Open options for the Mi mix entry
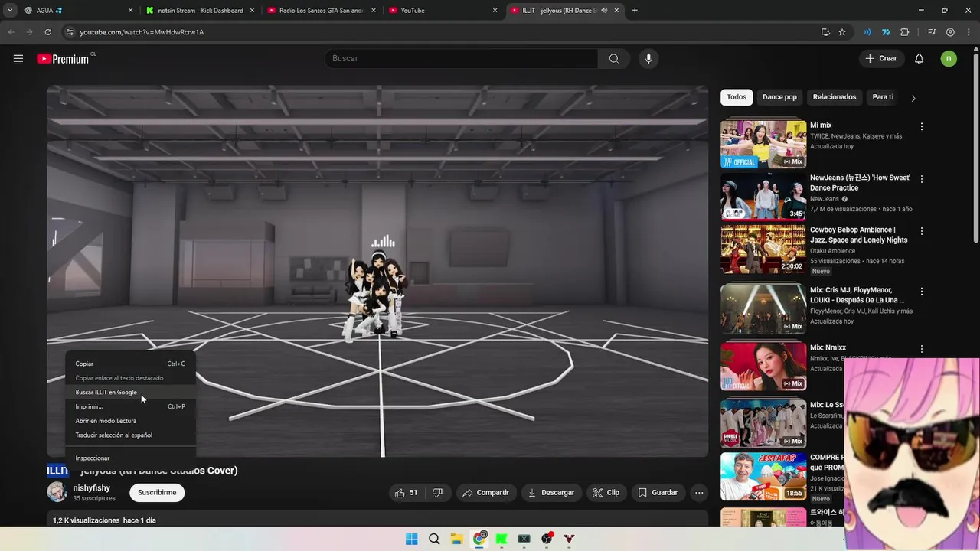This screenshot has height=551, width=980. 922,126
